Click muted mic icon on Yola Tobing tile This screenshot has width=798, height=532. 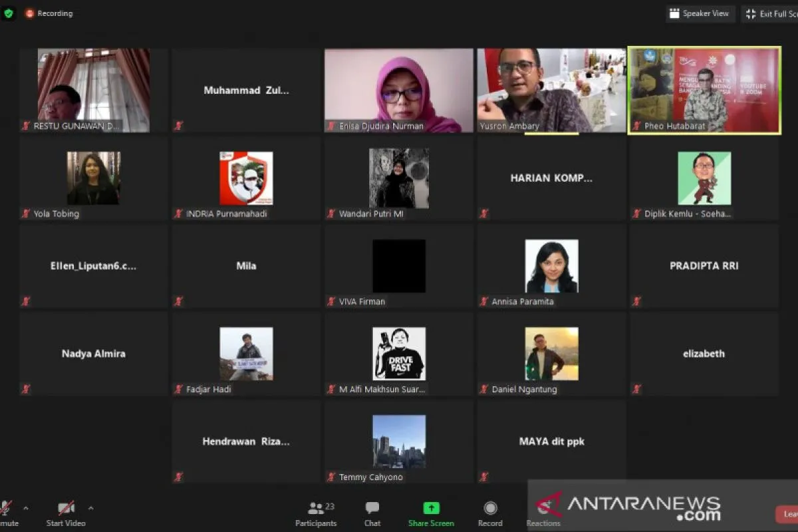(x=26, y=213)
